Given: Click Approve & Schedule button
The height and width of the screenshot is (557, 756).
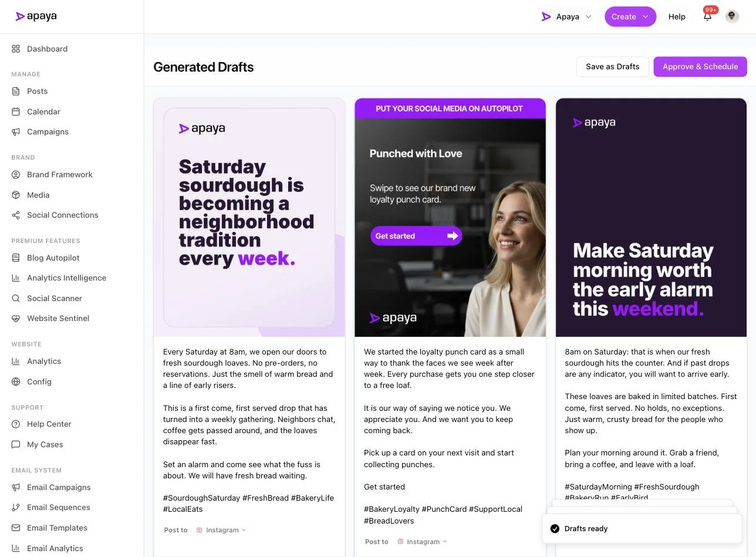Looking at the screenshot, I should pos(700,66).
